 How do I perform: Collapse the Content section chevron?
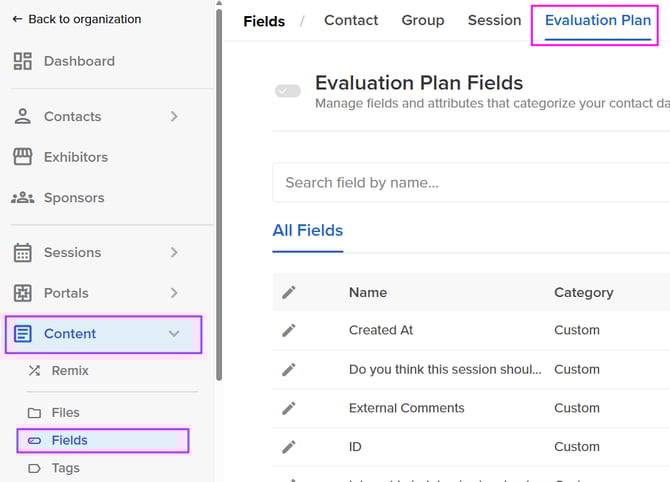[174, 334]
